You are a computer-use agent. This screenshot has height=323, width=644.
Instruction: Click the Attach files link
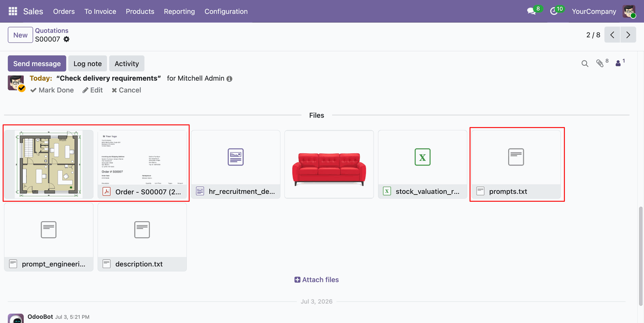[317, 280]
